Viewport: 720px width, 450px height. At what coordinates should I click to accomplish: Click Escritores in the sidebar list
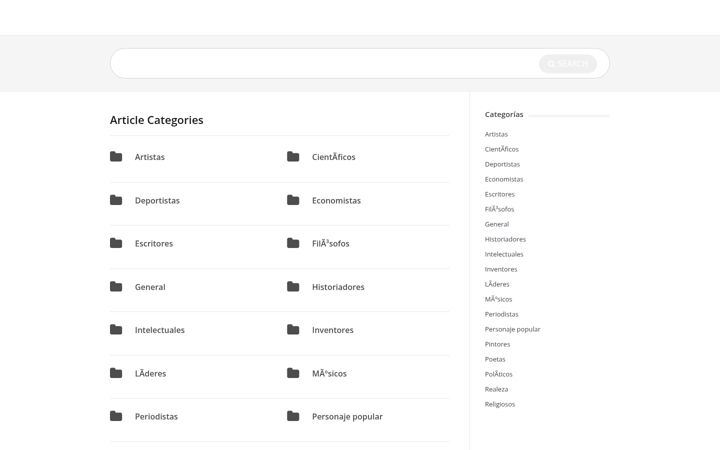click(x=500, y=194)
